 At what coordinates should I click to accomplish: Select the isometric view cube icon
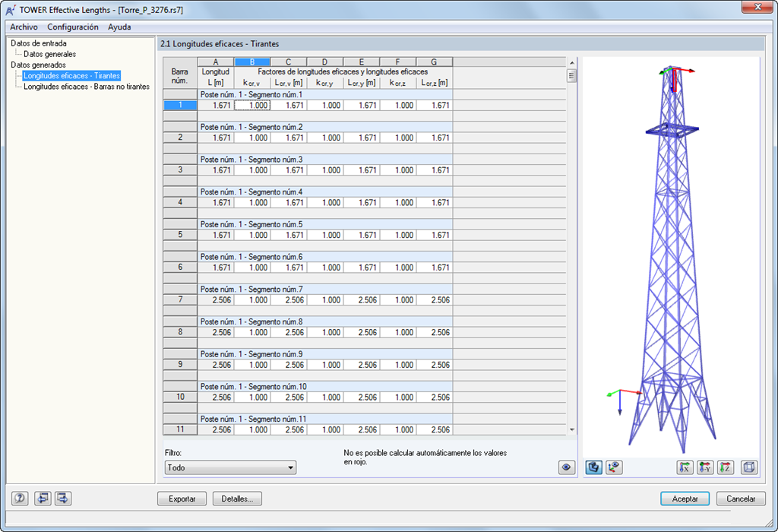click(x=748, y=467)
